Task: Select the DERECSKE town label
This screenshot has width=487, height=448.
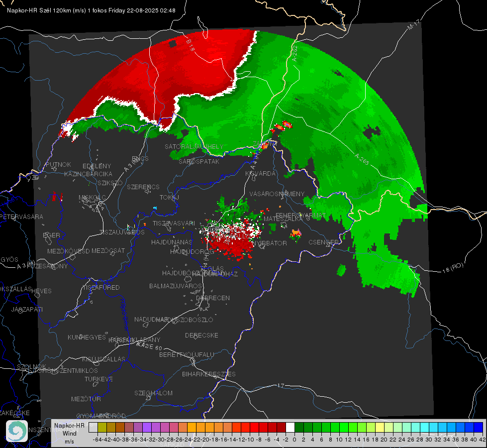Action: [201, 336]
